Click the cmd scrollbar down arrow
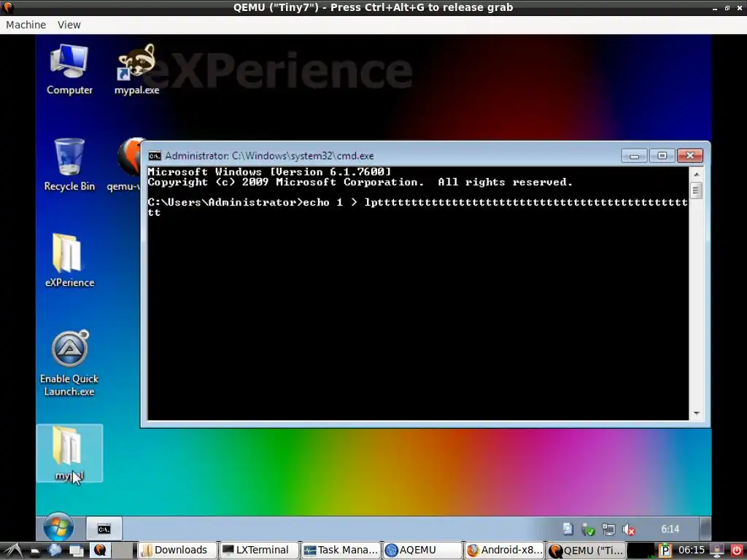Viewport: 747px width, 560px height. point(696,413)
